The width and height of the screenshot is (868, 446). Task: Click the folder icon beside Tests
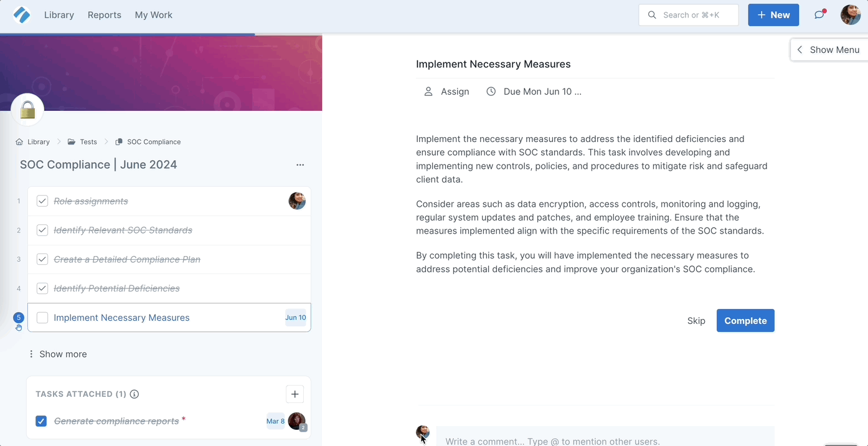click(x=72, y=142)
